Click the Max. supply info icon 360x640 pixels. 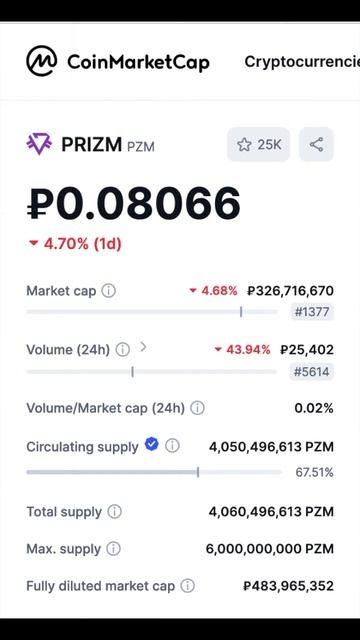tap(113, 549)
